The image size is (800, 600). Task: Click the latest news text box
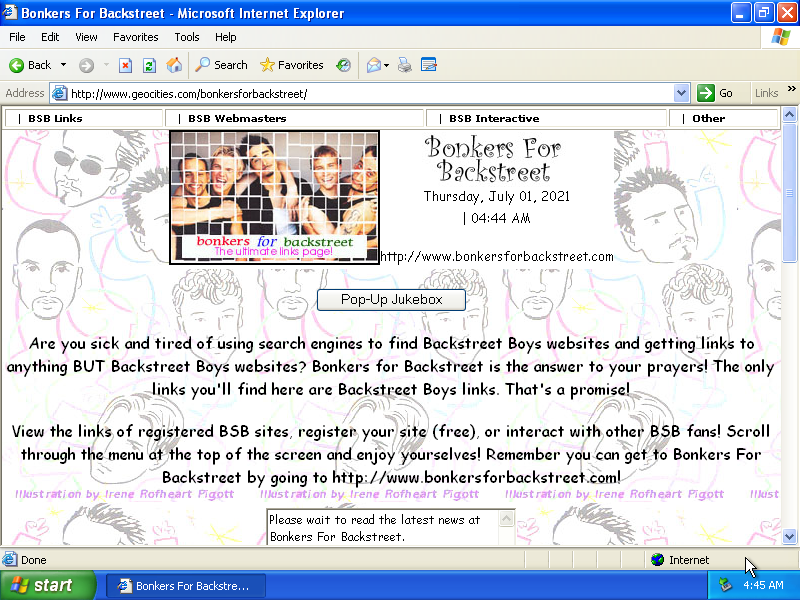[x=384, y=528]
